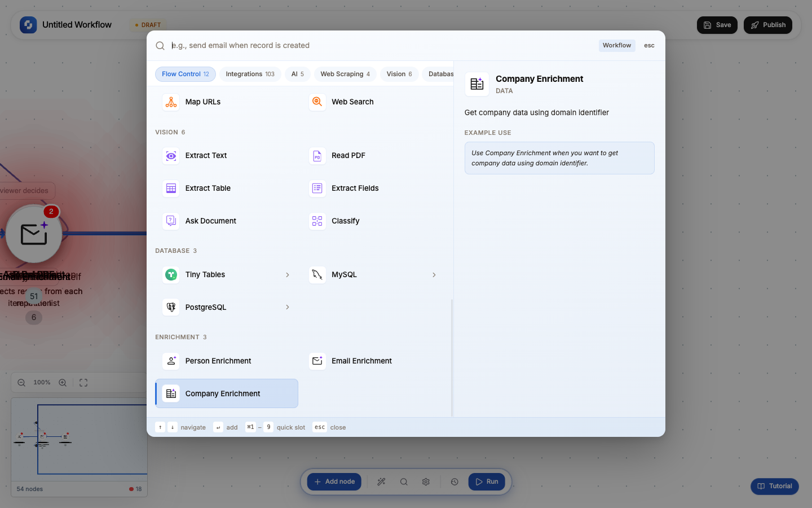This screenshot has height=508, width=812.
Task: Click the Add node button
Action: (x=334, y=482)
